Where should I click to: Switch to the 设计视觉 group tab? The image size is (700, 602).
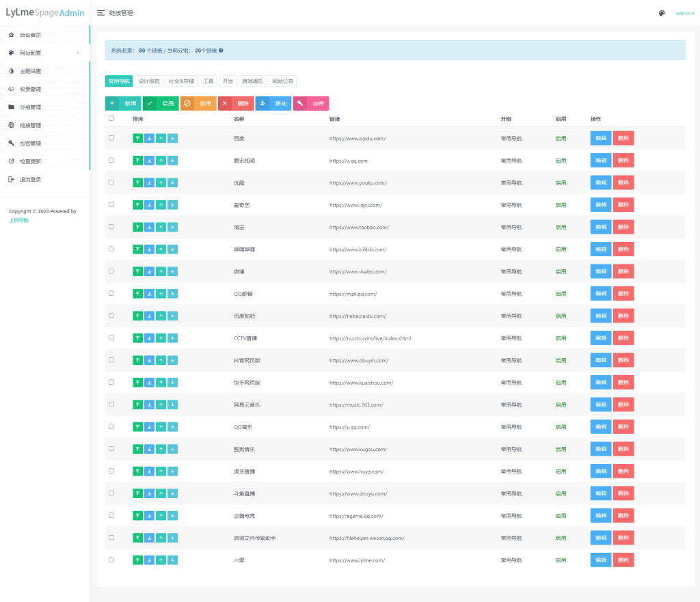(x=149, y=81)
